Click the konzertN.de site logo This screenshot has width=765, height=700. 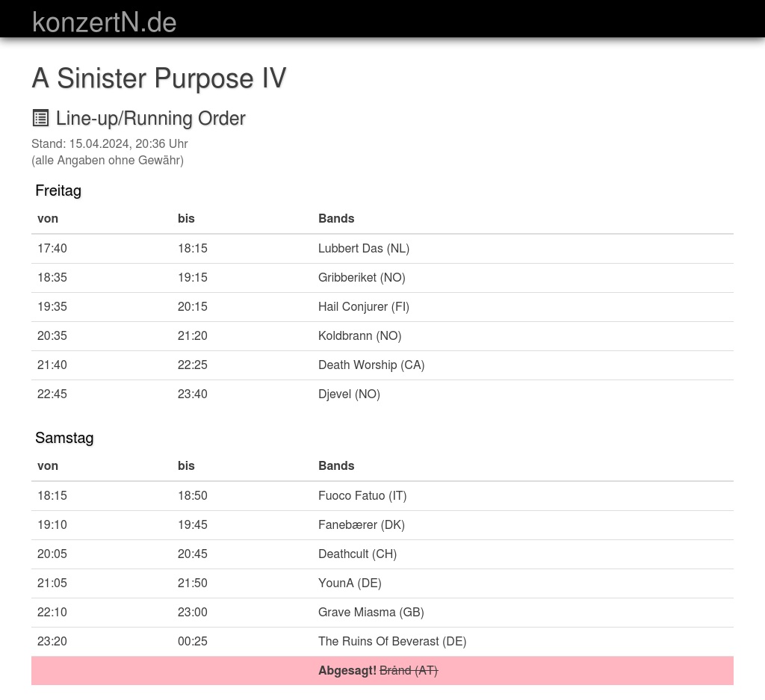coord(104,22)
